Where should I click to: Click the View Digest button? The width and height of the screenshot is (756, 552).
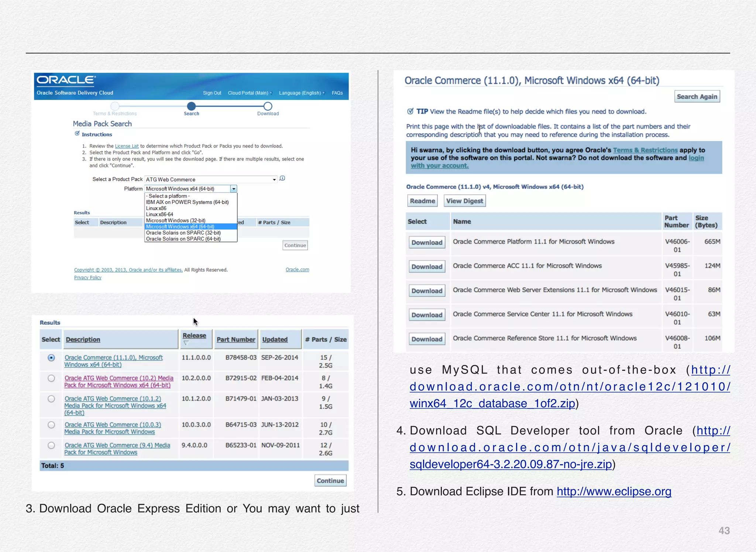(464, 201)
